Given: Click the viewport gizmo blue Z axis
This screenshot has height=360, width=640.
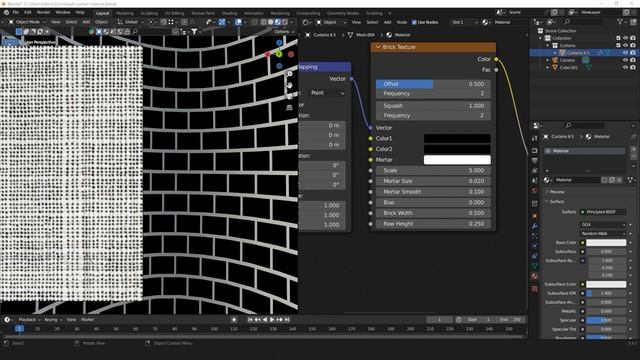Looking at the screenshot, I should [279, 42].
